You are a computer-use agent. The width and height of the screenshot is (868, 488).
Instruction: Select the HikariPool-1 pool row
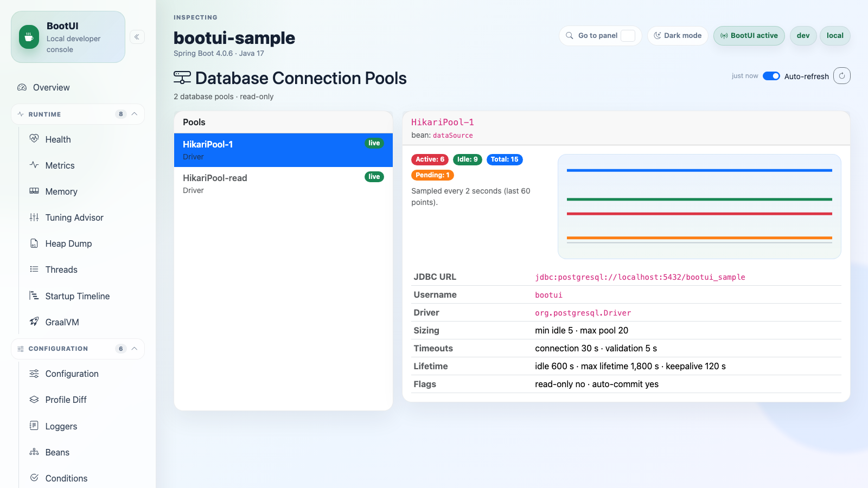point(283,150)
